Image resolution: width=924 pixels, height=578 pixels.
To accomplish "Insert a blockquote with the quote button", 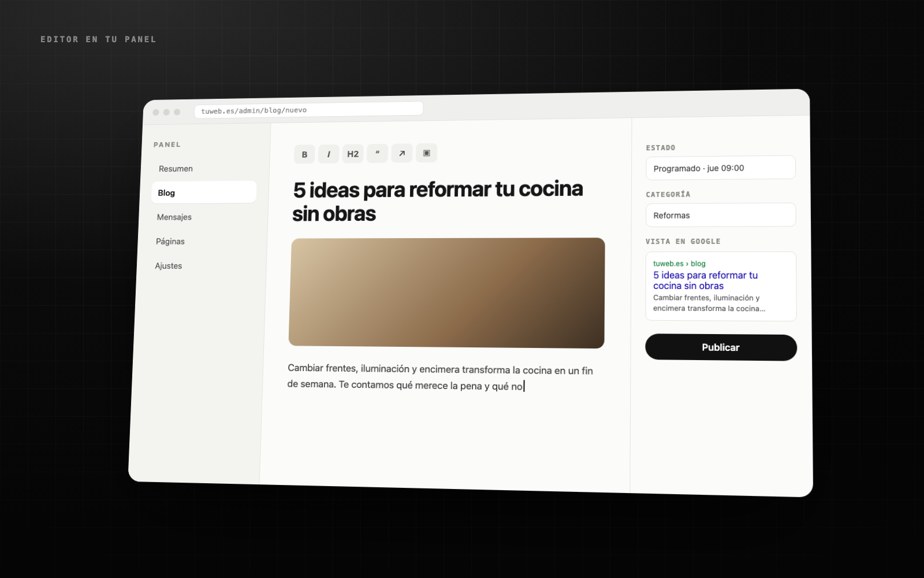I will click(x=377, y=153).
